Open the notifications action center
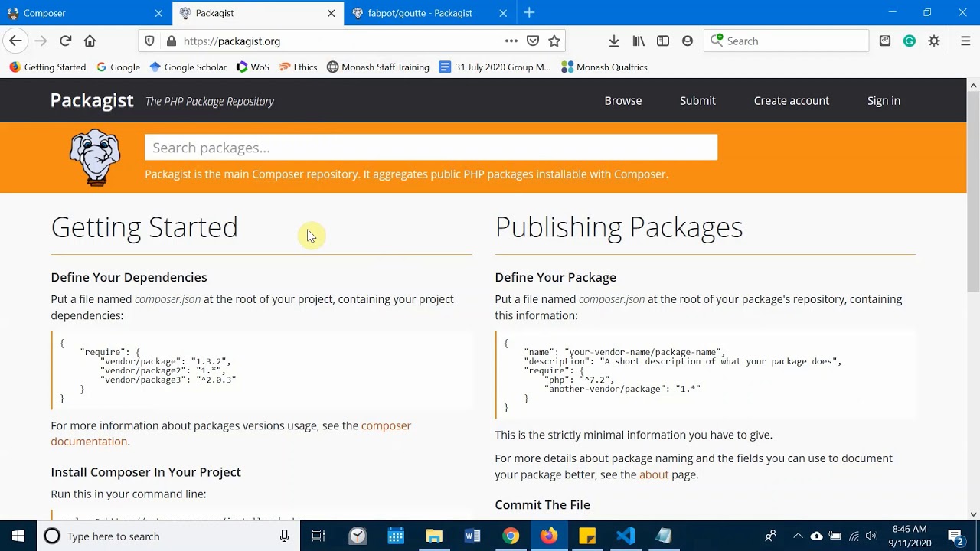The height and width of the screenshot is (551, 980). [x=955, y=536]
